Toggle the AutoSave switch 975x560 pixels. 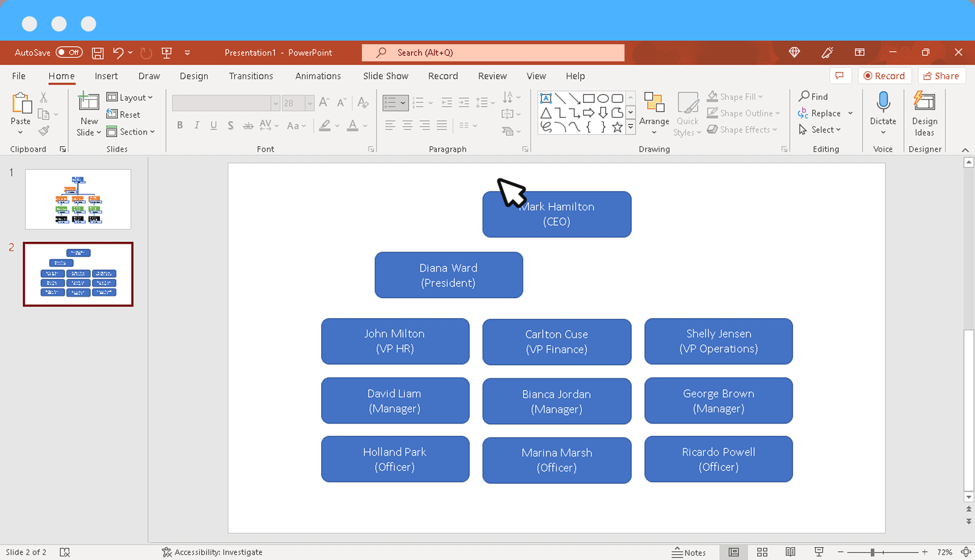(69, 52)
